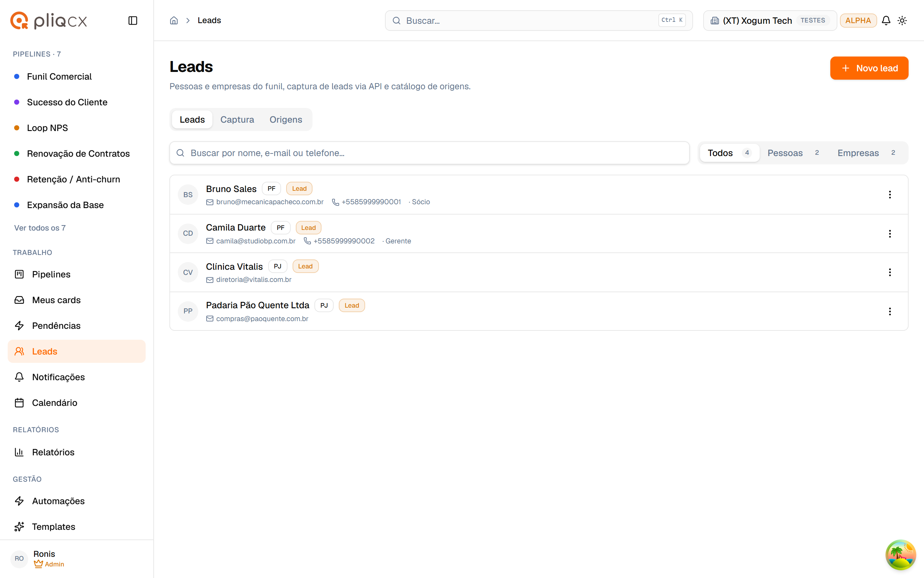
Task: Click the ALPHA badge
Action: pyautogui.click(x=858, y=21)
